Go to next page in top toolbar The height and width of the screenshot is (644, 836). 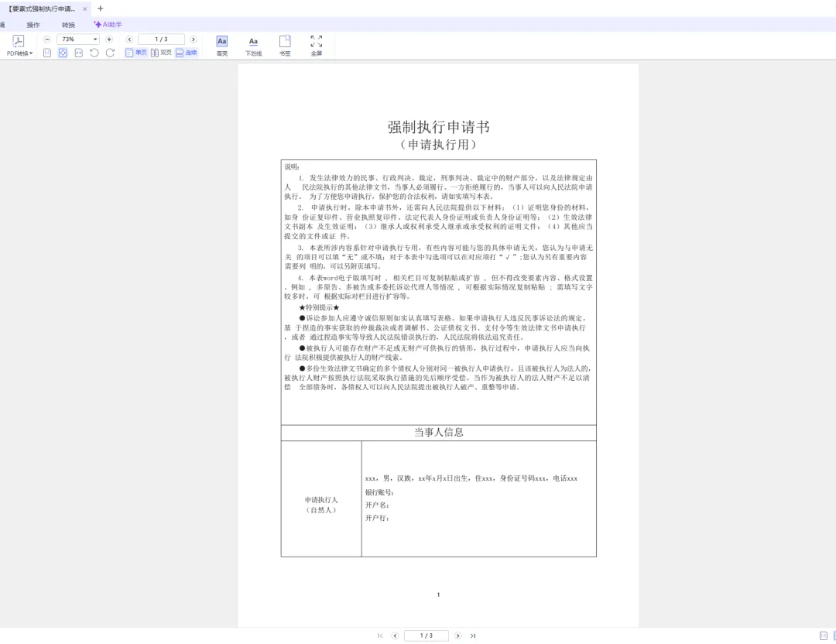point(193,39)
